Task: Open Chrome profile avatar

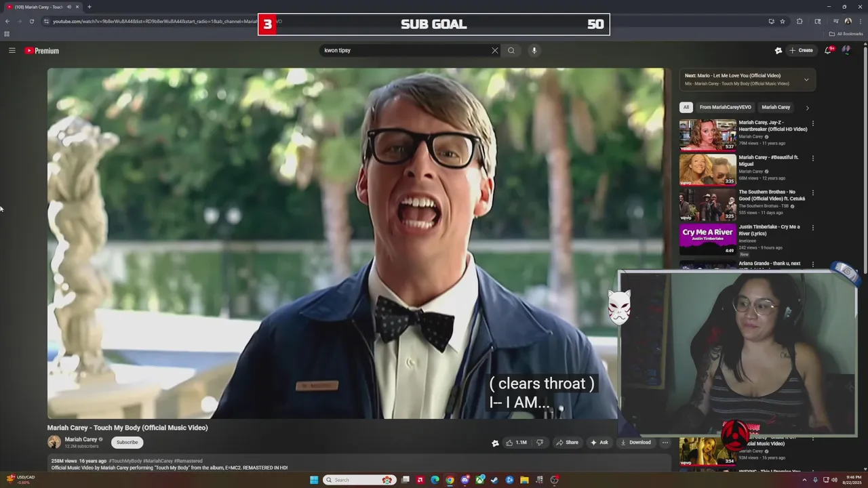Action: (848, 21)
